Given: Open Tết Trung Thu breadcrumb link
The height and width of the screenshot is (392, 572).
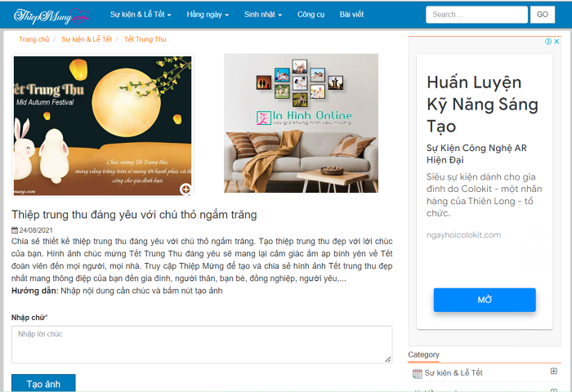Looking at the screenshot, I should (x=145, y=39).
